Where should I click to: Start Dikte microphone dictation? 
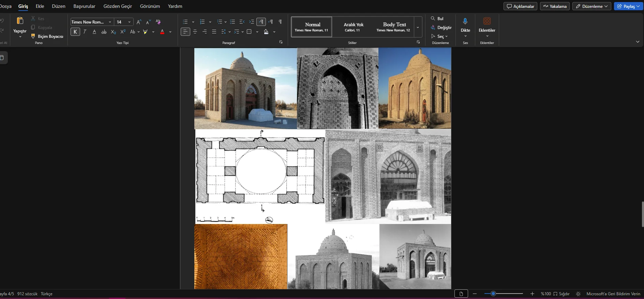point(465,22)
